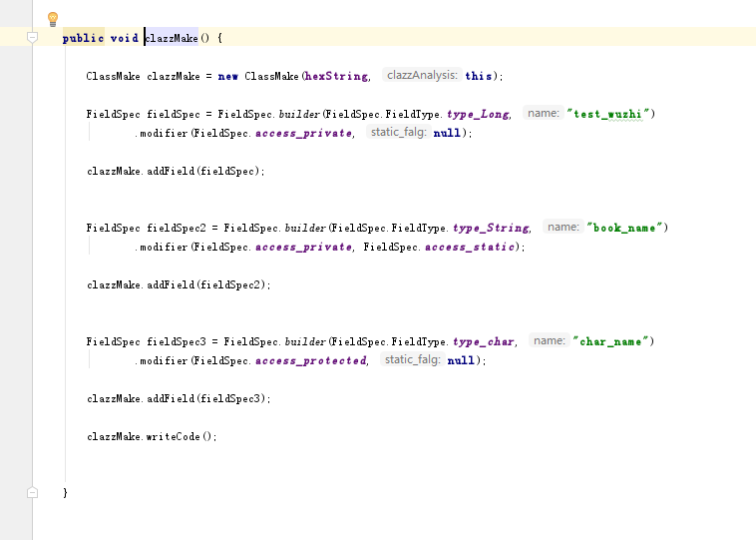
Task: Click the name: hint before "test_wuzhi"
Action: pyautogui.click(x=544, y=114)
